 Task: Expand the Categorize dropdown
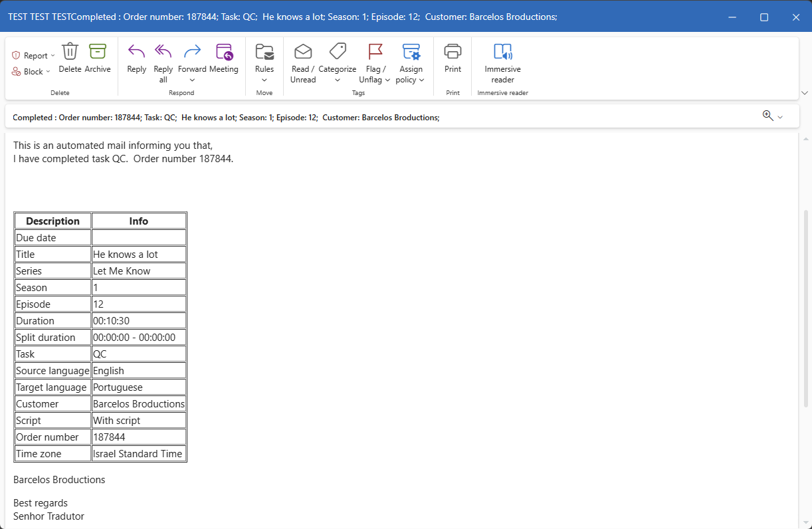click(338, 80)
